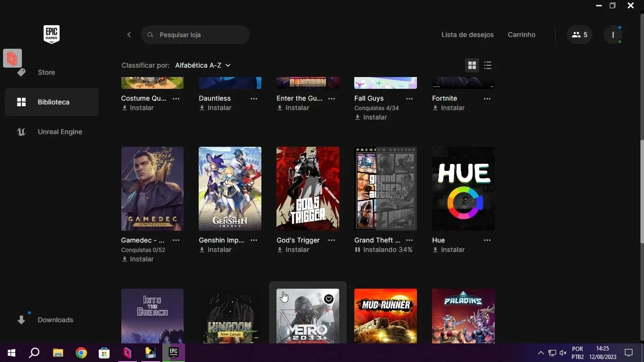Open the Carrinho shopping cart
The width and height of the screenshot is (644, 362).
point(521,35)
